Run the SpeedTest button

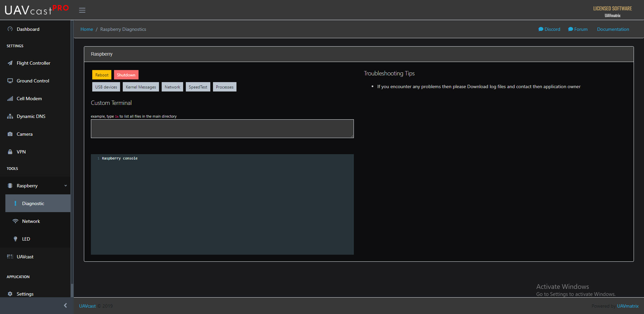tap(198, 87)
